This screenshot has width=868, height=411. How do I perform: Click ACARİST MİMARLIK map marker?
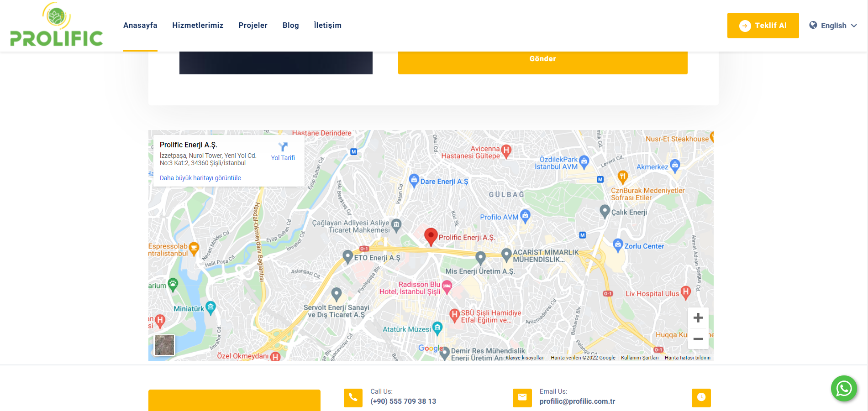(x=506, y=255)
